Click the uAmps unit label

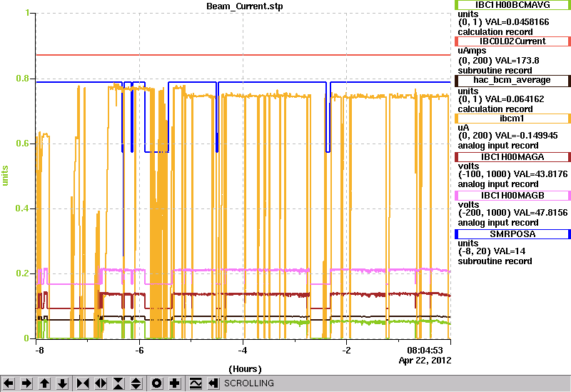[x=472, y=51]
